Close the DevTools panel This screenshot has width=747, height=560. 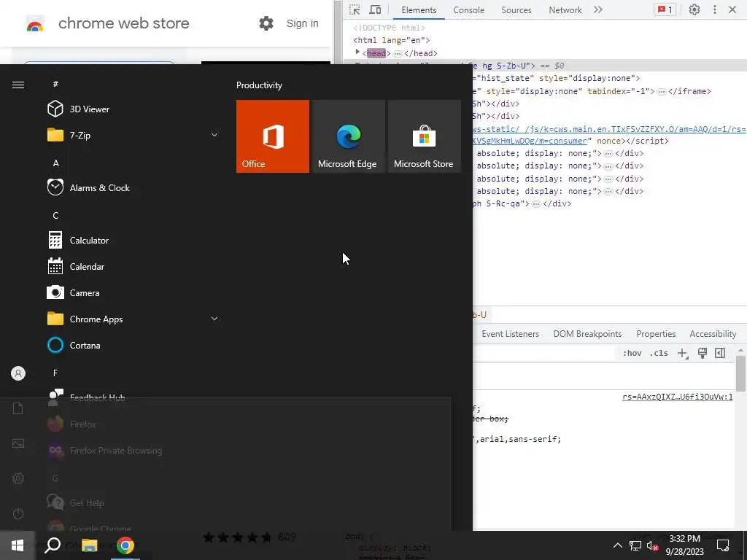(732, 9)
